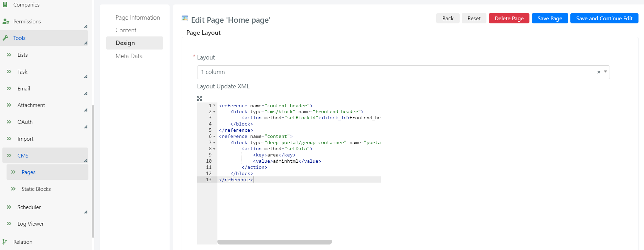The height and width of the screenshot is (250, 644).
Task: Click the double-chevron icon beside Static Blocks
Action: (x=13, y=189)
